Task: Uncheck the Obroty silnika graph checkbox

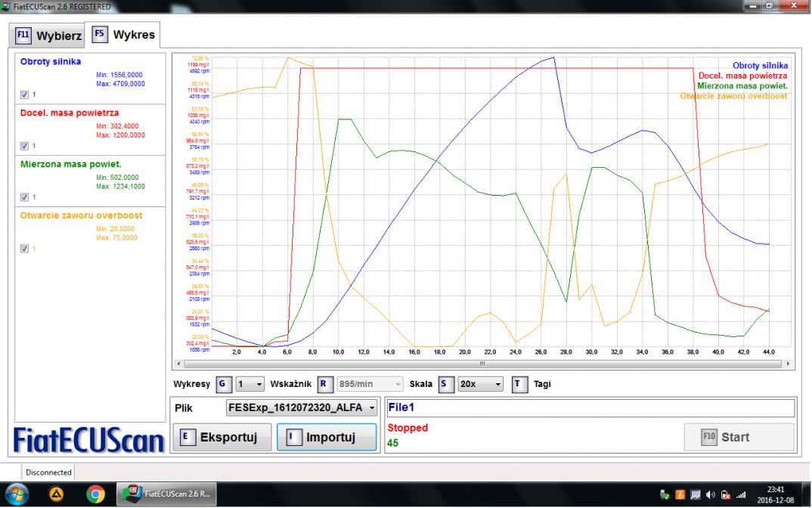Action: tap(23, 94)
